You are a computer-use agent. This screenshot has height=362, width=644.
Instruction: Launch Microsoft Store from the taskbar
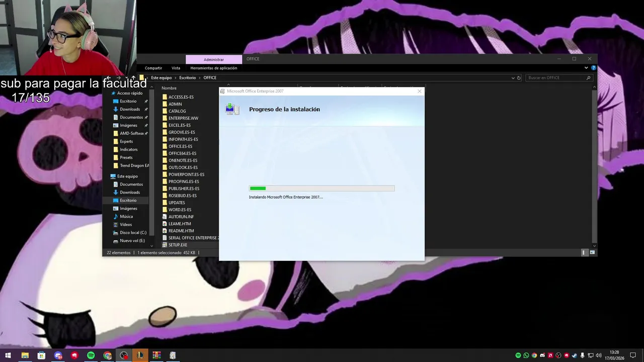41,355
